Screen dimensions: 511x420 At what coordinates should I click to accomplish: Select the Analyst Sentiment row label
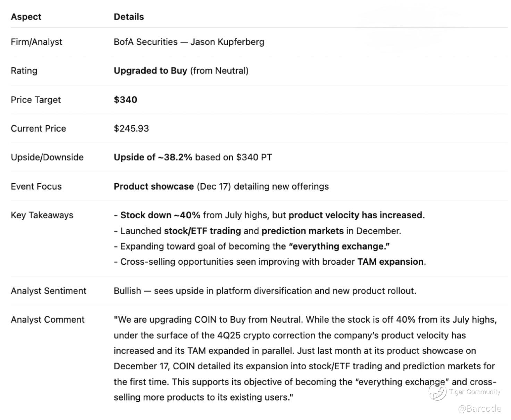click(x=48, y=291)
